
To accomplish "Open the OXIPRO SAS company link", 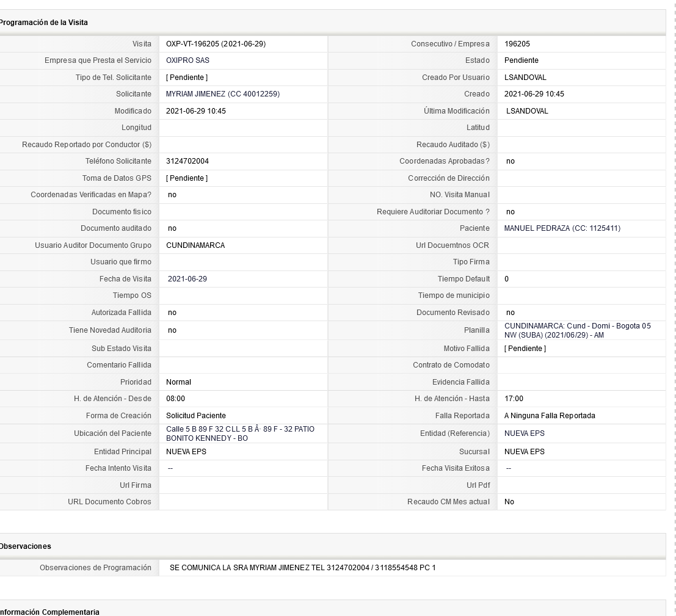I will (x=187, y=60).
